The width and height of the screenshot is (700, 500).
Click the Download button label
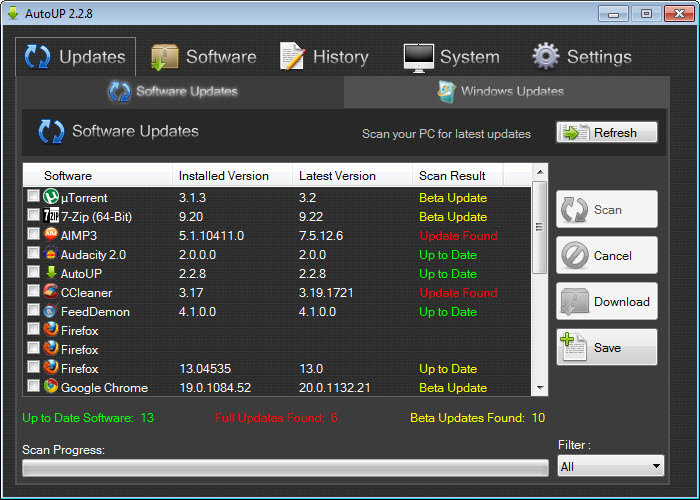pyautogui.click(x=621, y=302)
